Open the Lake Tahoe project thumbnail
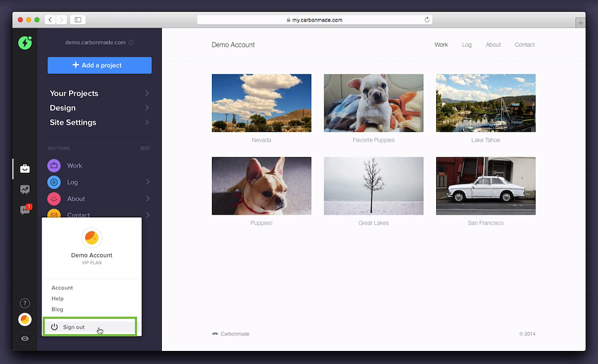This screenshot has width=598, height=364. click(486, 103)
